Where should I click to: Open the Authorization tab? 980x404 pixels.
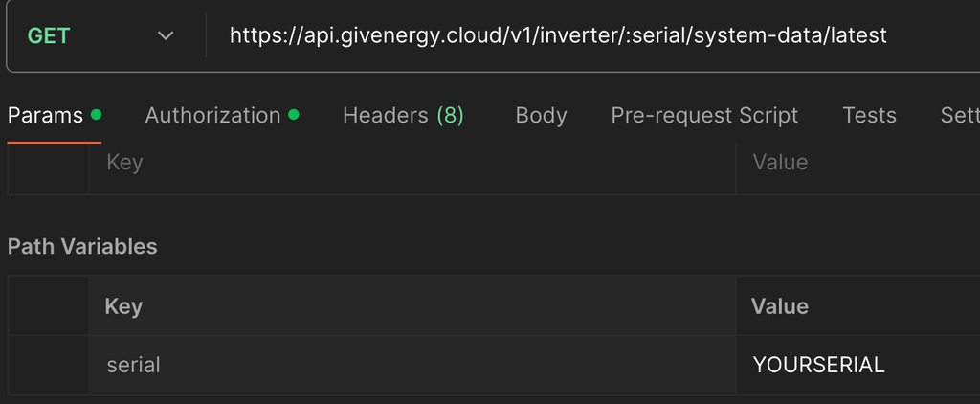[212, 116]
